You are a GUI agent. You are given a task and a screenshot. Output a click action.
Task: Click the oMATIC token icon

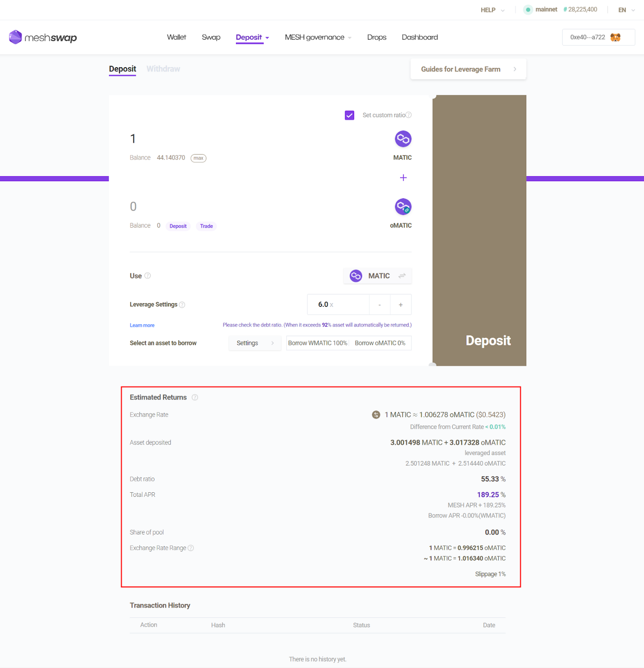[x=403, y=207]
